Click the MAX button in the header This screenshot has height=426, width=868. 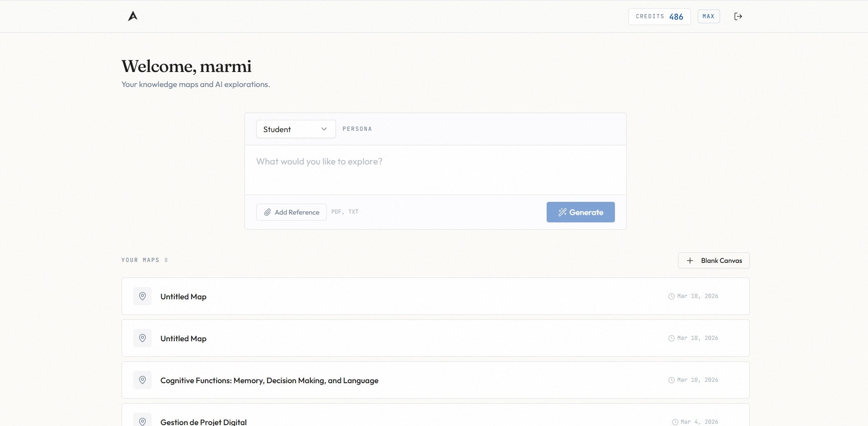pyautogui.click(x=708, y=16)
